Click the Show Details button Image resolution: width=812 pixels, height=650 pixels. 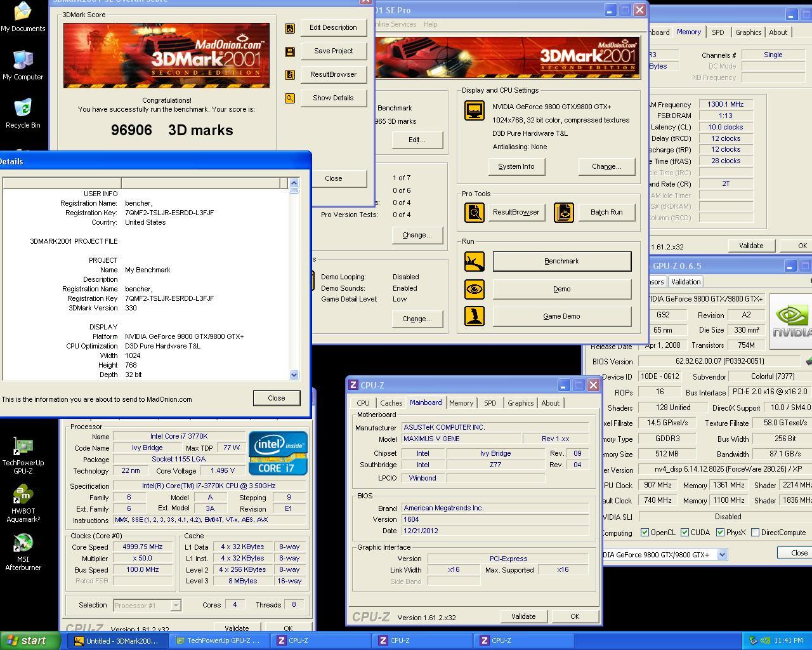pyautogui.click(x=333, y=98)
